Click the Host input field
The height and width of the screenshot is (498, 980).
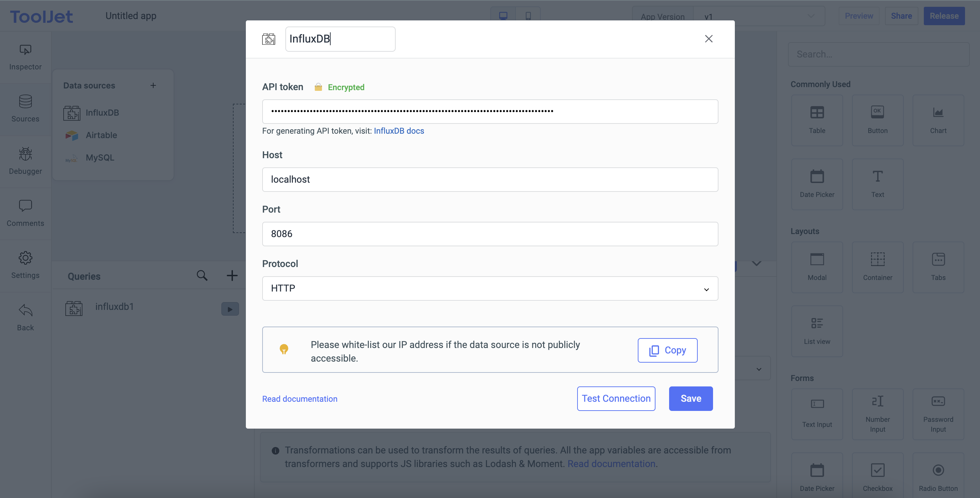(x=490, y=179)
